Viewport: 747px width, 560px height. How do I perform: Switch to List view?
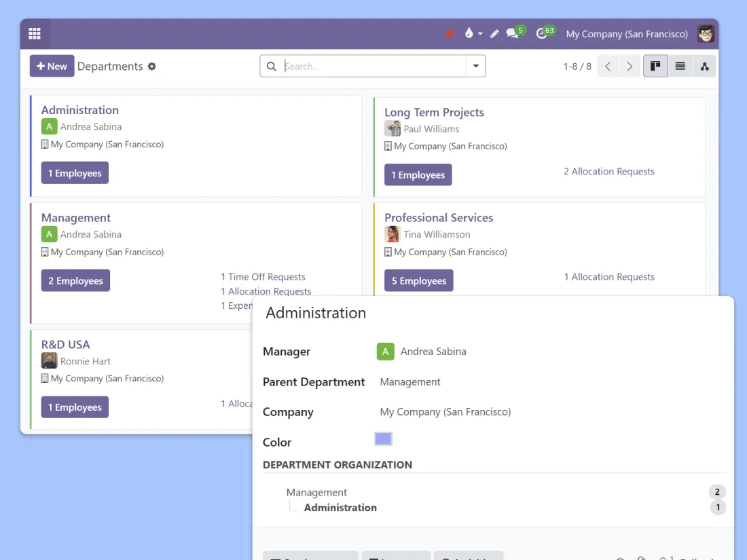[x=680, y=67]
